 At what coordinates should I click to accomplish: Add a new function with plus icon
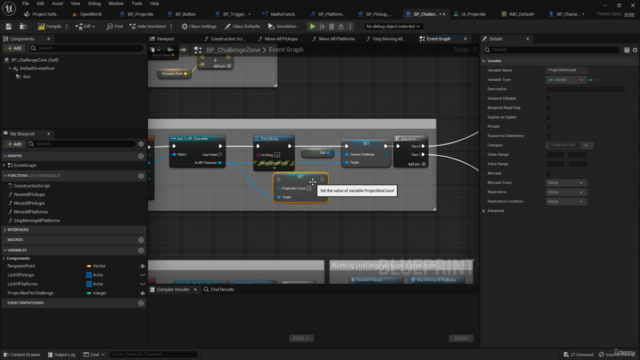pos(141,176)
